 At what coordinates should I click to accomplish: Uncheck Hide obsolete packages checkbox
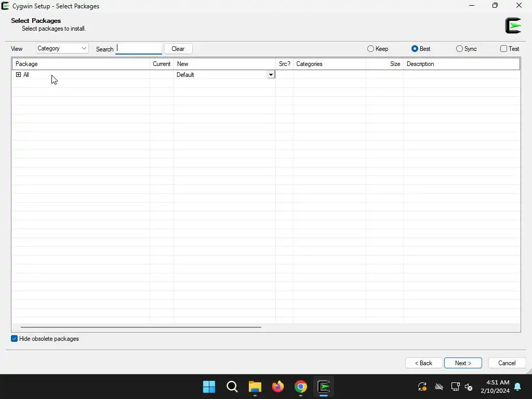click(14, 339)
